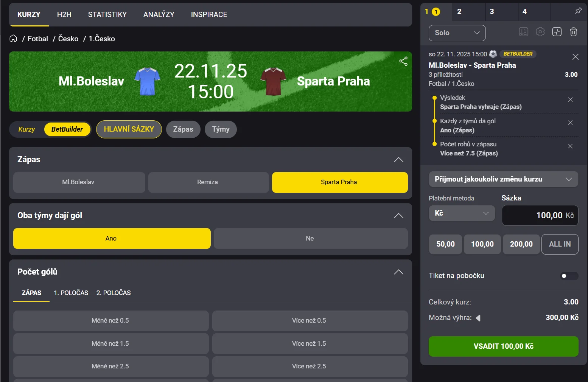Screen dimensions: 588x382
Task: Switch to Kurzy mode toggle
Action: [26, 129]
